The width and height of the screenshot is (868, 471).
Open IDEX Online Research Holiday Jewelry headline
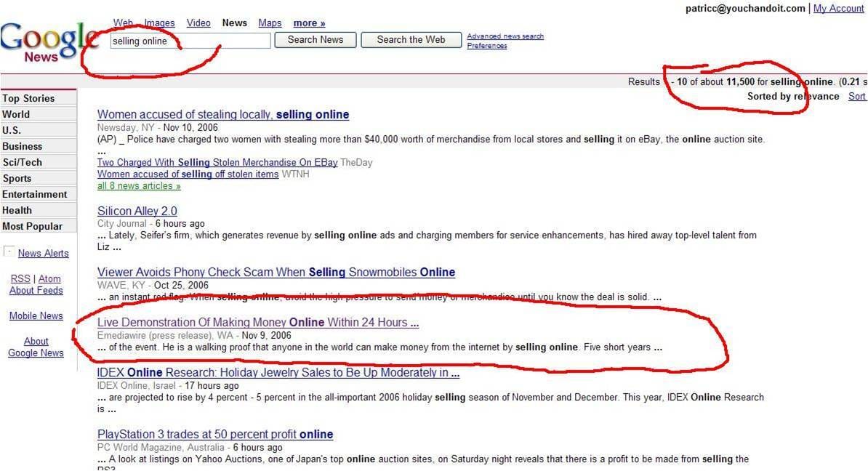pyautogui.click(x=278, y=372)
